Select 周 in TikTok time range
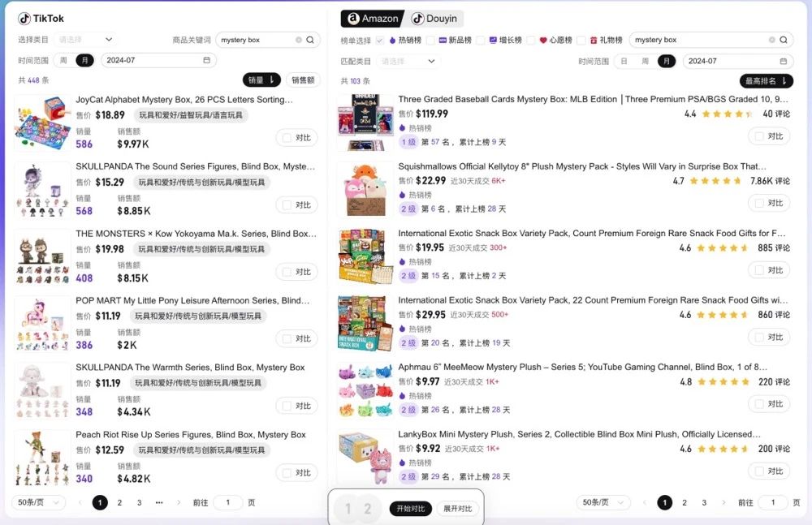The image size is (812, 525). [x=63, y=60]
